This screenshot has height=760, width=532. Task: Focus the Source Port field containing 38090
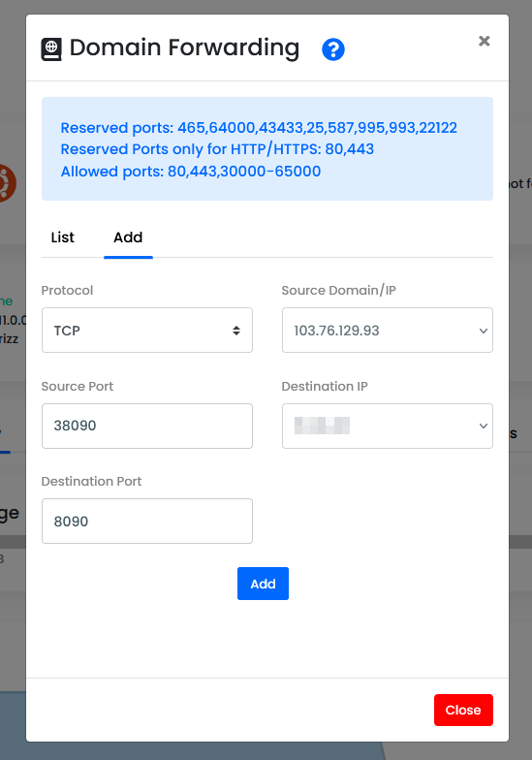[147, 427]
